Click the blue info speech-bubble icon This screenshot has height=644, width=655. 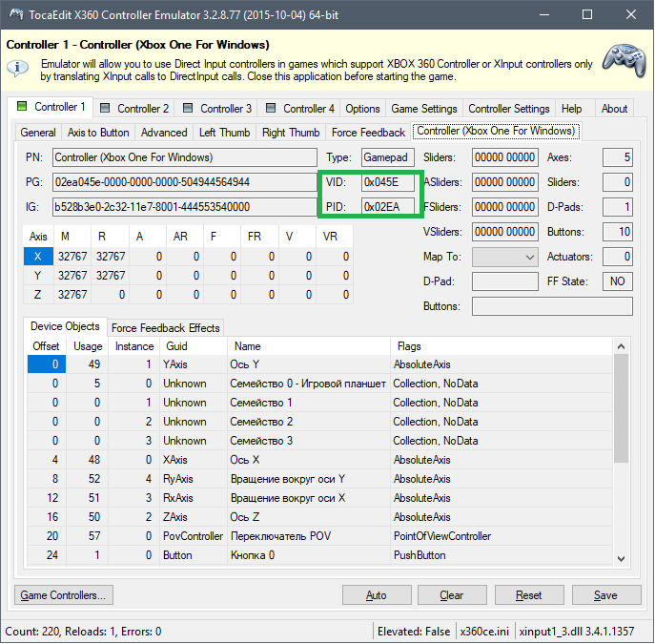point(17,68)
